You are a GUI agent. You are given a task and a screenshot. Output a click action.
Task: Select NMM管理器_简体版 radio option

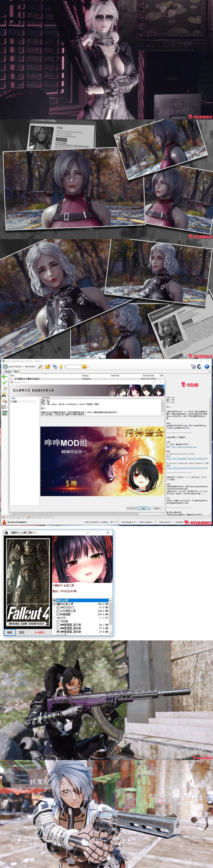58,632
